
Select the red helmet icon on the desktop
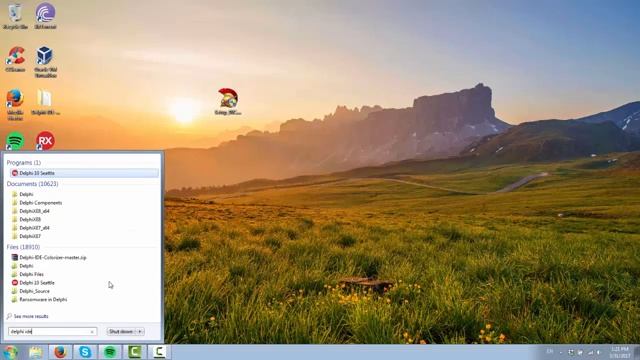(x=228, y=101)
